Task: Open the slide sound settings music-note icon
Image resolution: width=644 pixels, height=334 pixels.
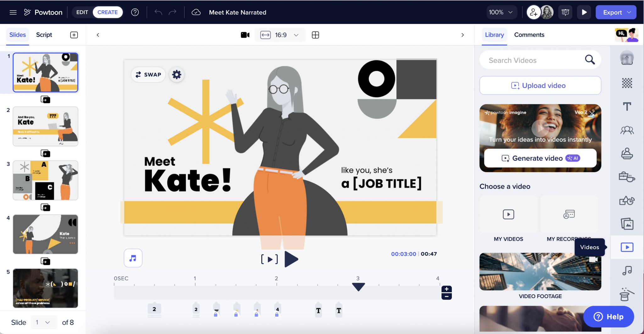Action: click(x=133, y=258)
